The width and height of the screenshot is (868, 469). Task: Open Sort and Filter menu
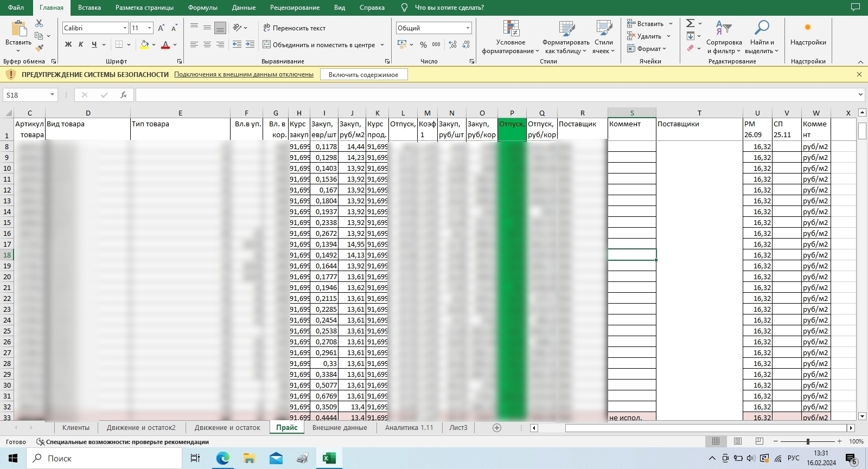coord(724,37)
